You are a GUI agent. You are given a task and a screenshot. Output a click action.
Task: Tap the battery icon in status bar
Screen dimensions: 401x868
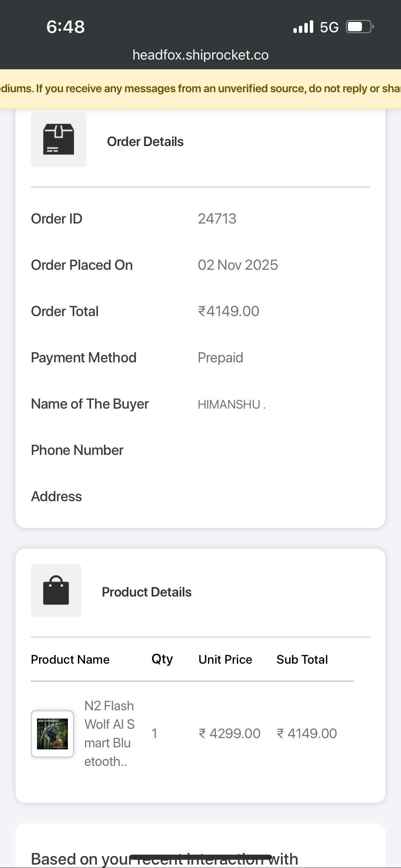359,27
